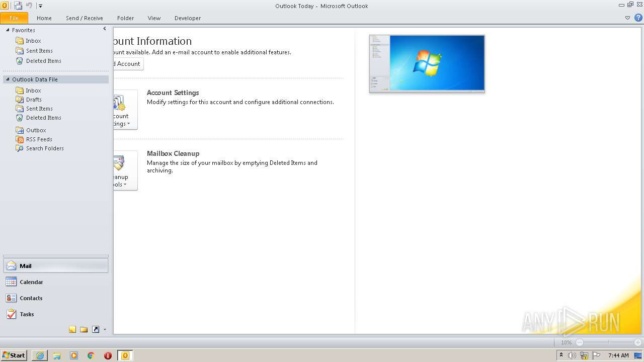This screenshot has height=362, width=644.
Task: Switch to Contacts navigation view
Action: pyautogui.click(x=56, y=298)
